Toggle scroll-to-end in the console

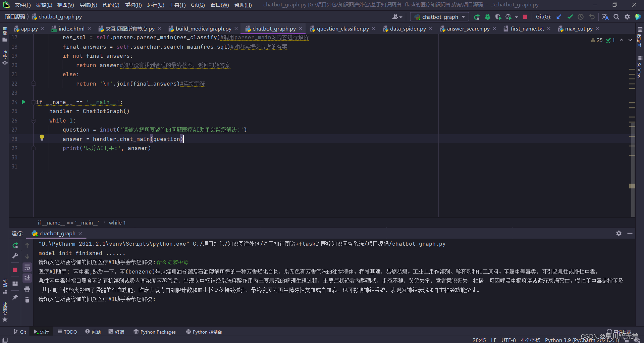pyautogui.click(x=27, y=278)
